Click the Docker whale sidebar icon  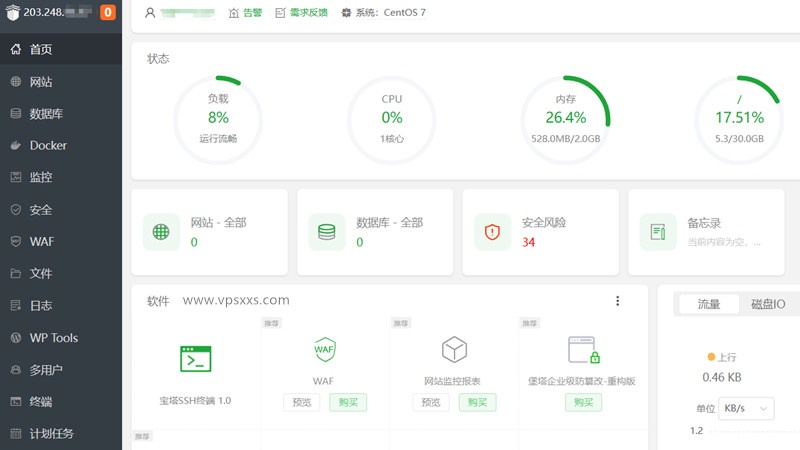pyautogui.click(x=16, y=145)
